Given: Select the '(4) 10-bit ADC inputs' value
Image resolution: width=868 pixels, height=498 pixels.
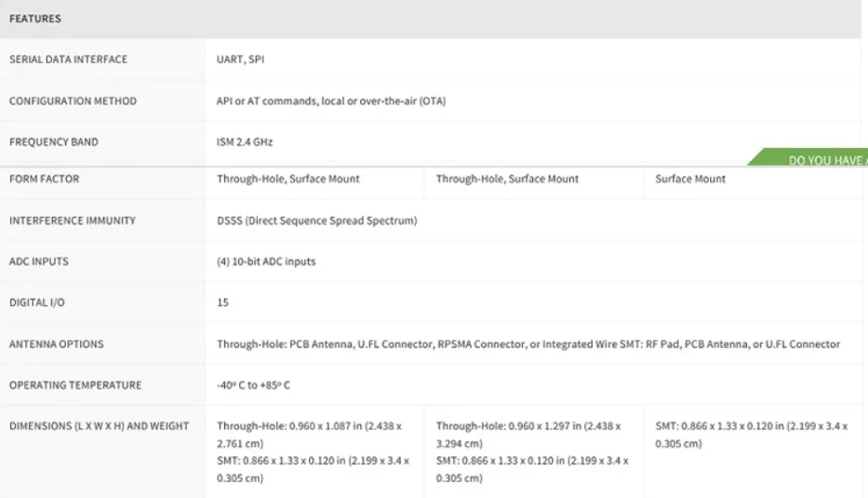Looking at the screenshot, I should point(266,262).
